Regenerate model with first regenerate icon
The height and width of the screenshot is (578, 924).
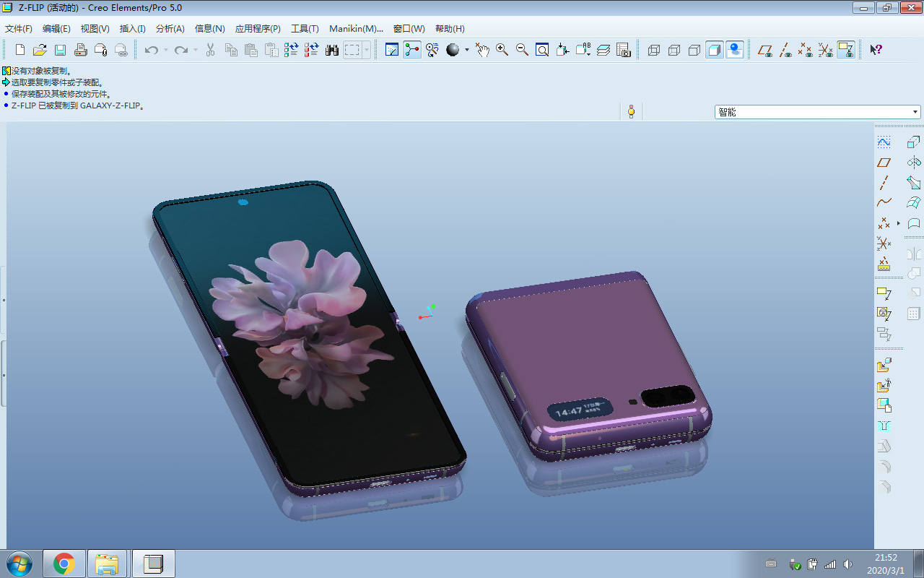pyautogui.click(x=292, y=50)
